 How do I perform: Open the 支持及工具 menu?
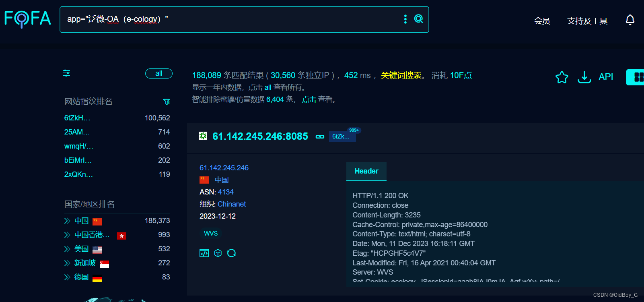point(587,21)
